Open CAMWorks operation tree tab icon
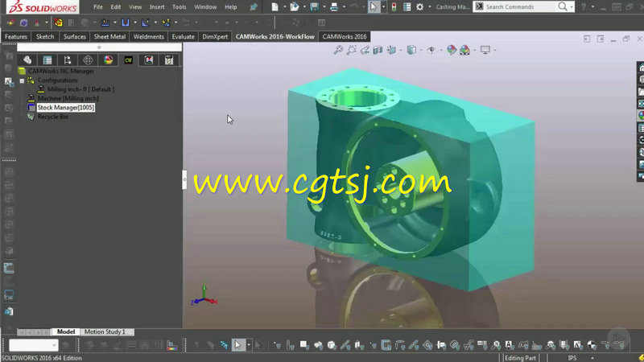The image size is (644, 362). (x=149, y=60)
